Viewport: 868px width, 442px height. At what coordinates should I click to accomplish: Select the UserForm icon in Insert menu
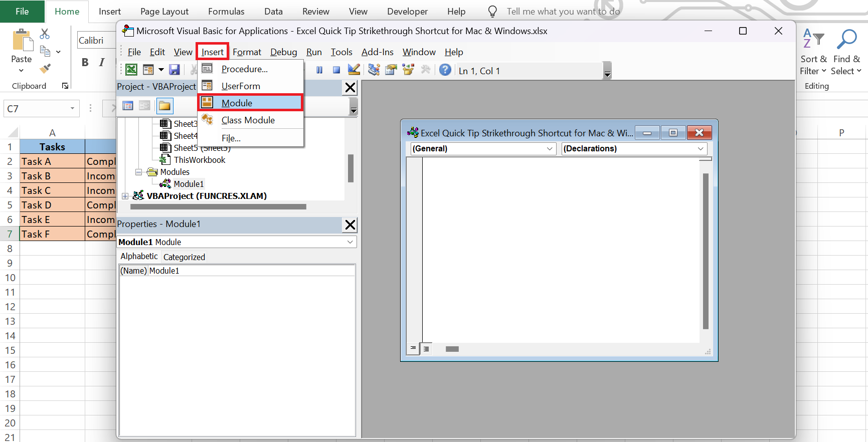207,86
